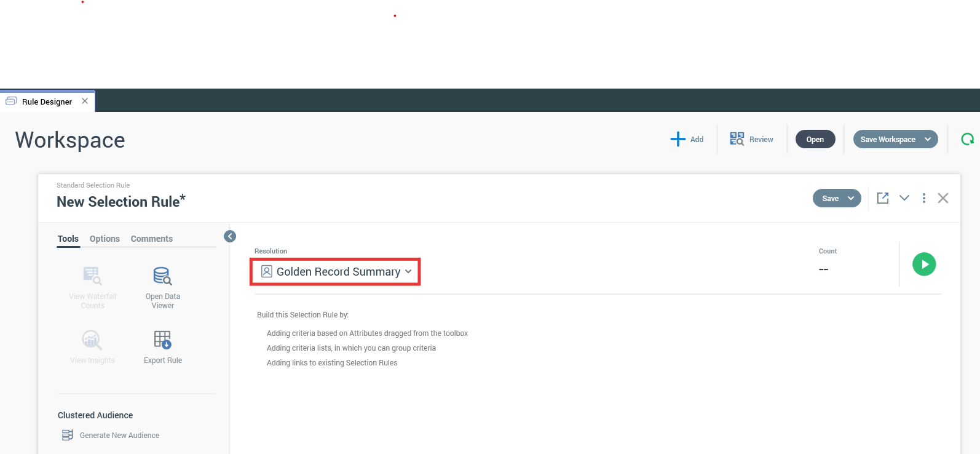Click the Export Rule icon
The width and height of the screenshot is (980, 454).
(x=162, y=340)
